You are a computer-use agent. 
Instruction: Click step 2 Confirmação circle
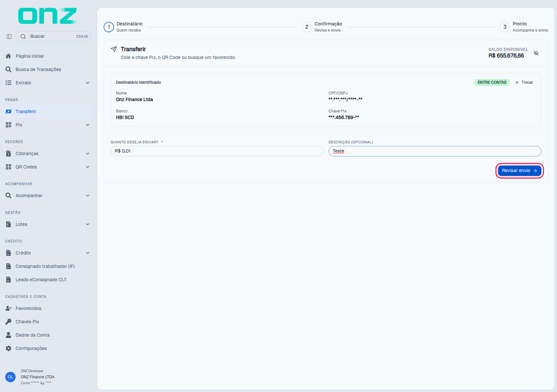click(x=307, y=27)
